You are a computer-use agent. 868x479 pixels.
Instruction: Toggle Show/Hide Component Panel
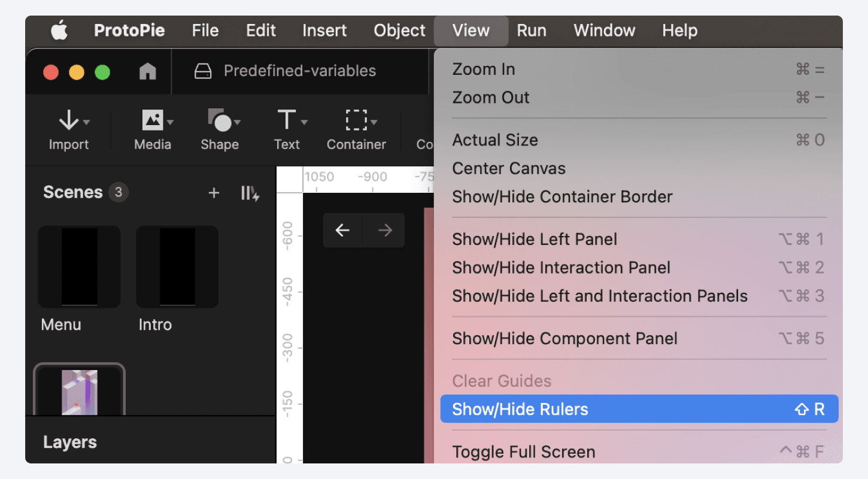(x=564, y=338)
